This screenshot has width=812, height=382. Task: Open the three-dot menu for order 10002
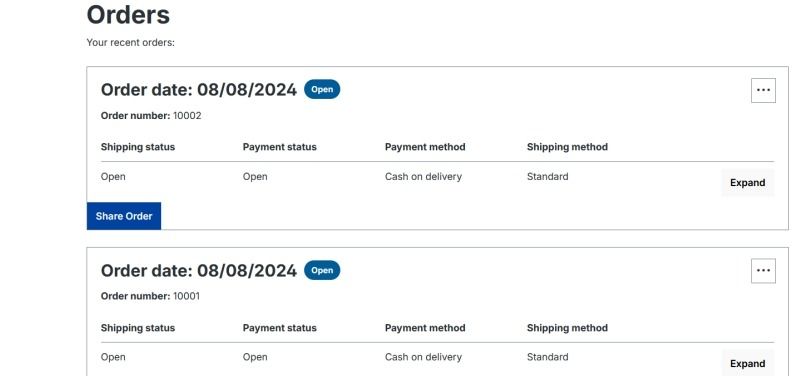[x=763, y=90]
